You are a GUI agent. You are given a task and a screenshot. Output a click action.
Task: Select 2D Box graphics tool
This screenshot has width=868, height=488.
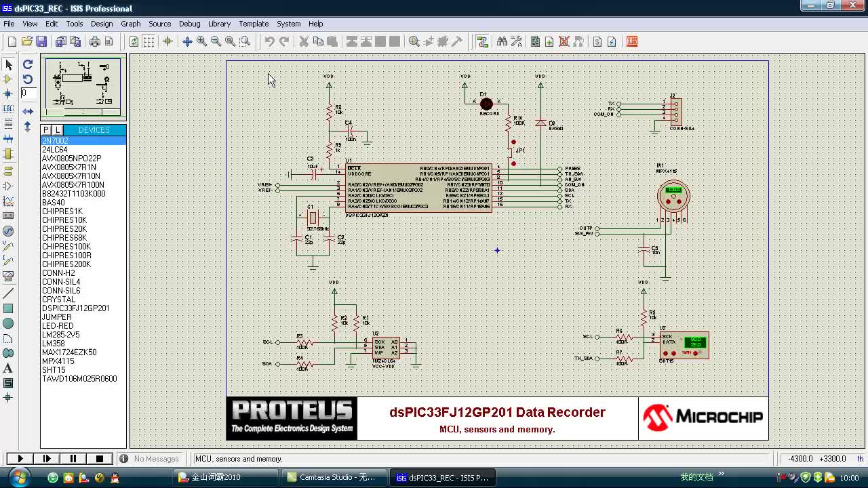pos(8,308)
